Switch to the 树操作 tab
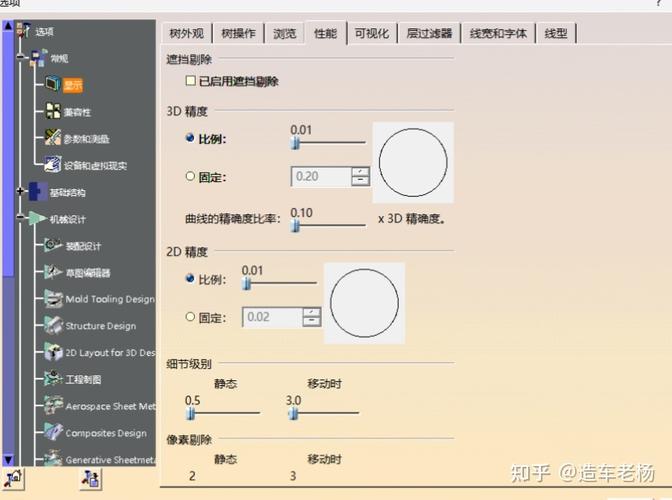The image size is (672, 500). [238, 33]
